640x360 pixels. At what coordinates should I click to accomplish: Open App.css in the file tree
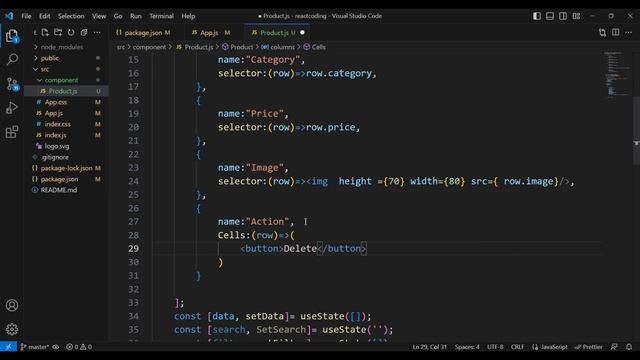tap(56, 102)
